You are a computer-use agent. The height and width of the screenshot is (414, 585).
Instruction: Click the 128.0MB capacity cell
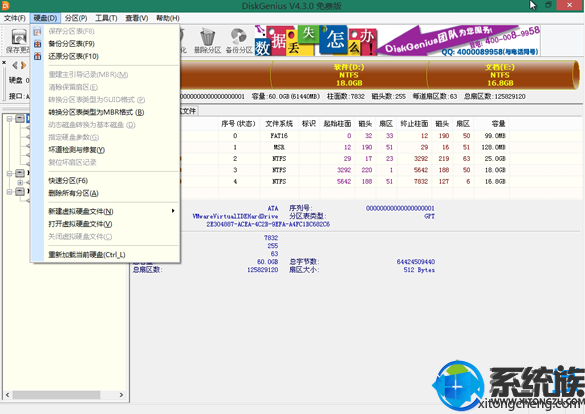493,147
